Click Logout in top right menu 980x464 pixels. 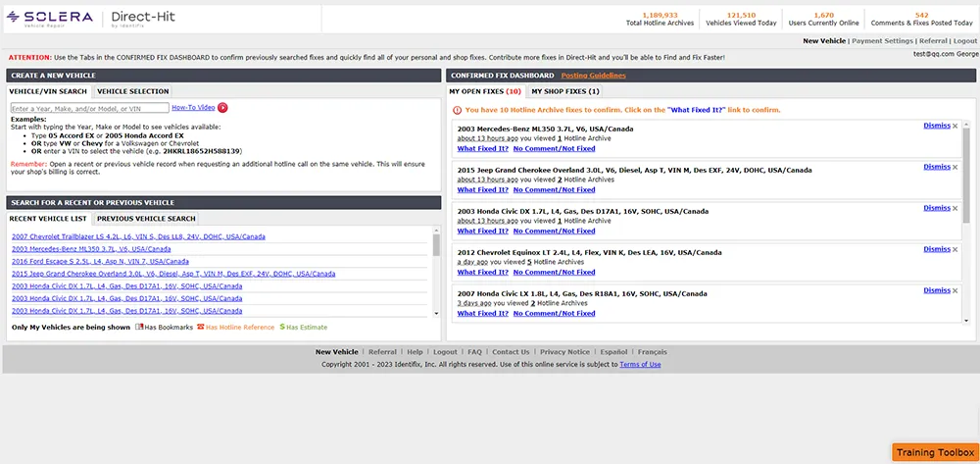point(965,41)
